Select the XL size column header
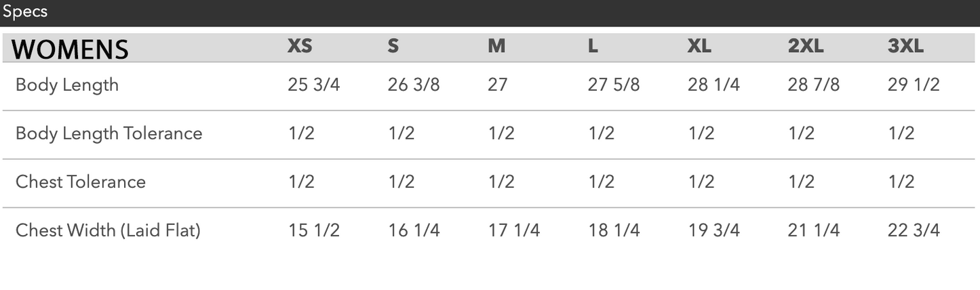Image resolution: width=980 pixels, height=290 pixels. click(699, 46)
